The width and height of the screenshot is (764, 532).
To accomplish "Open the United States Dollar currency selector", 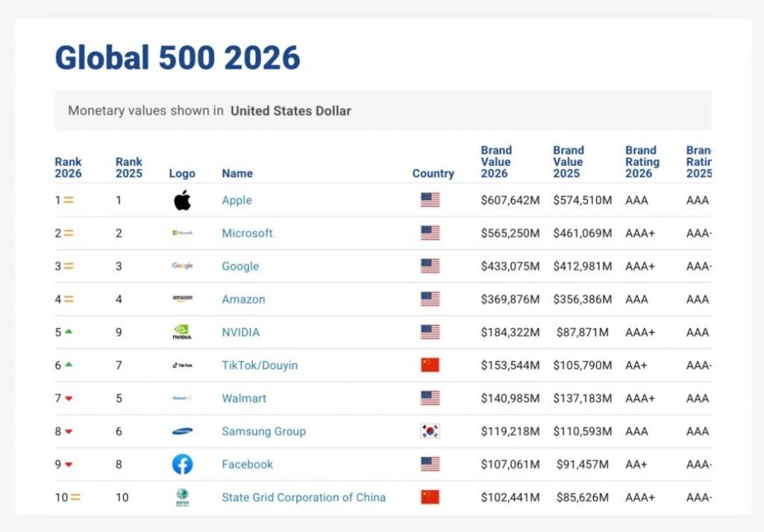I will (x=291, y=110).
